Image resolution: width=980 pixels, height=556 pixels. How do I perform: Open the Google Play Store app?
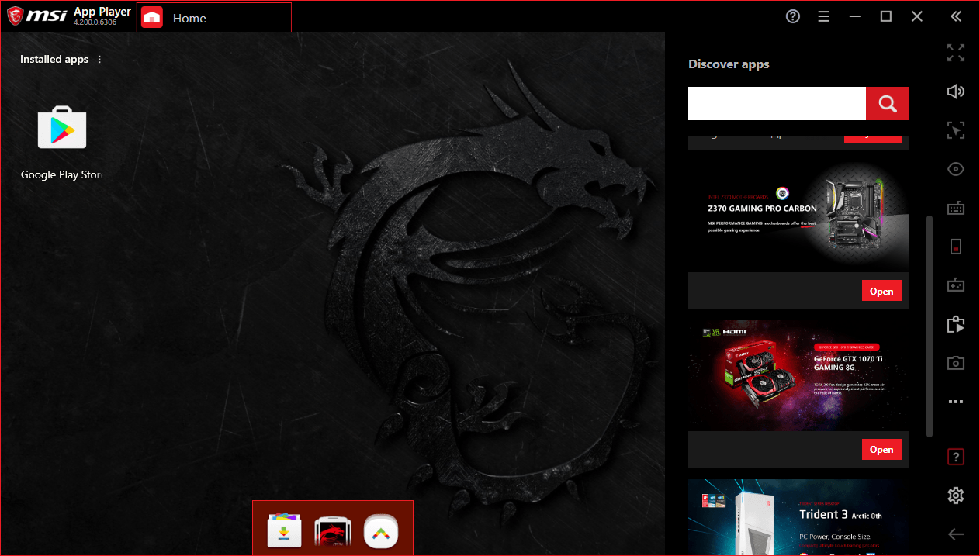click(x=61, y=129)
